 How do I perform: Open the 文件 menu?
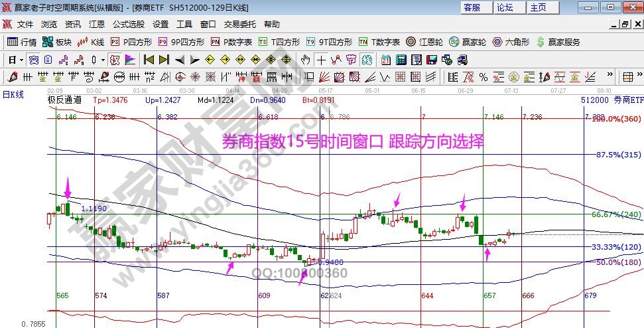point(25,25)
